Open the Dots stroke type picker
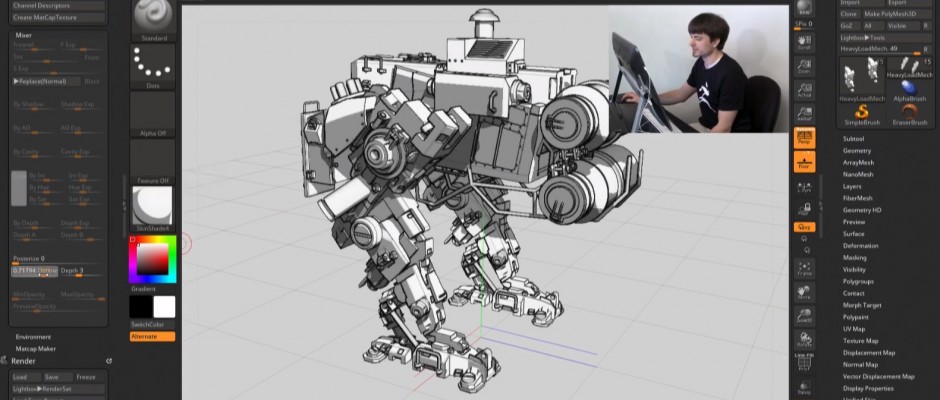Viewport: 940px width, 400px height. click(152, 65)
